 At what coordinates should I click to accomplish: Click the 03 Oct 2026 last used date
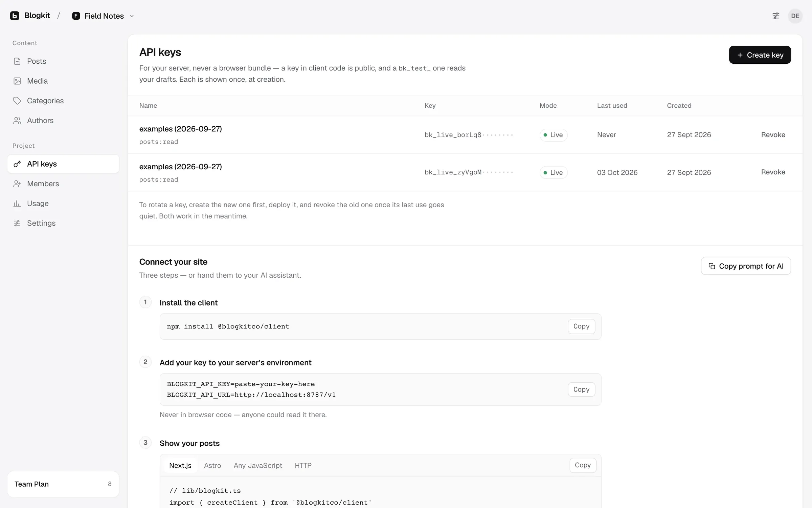pyautogui.click(x=617, y=172)
